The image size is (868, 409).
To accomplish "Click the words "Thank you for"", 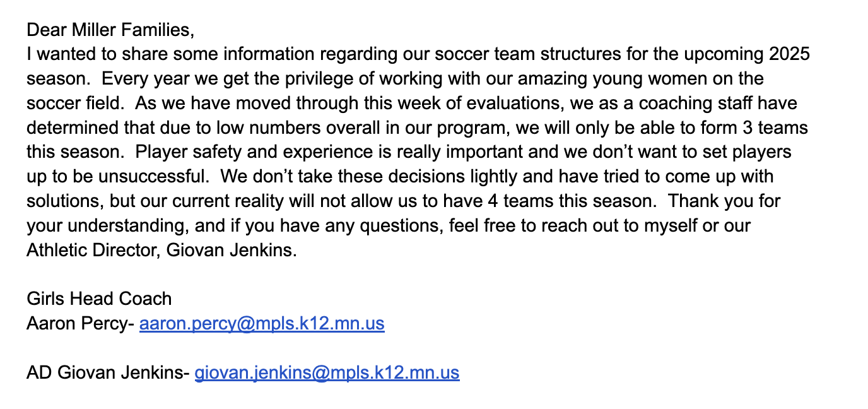I will (x=724, y=201).
